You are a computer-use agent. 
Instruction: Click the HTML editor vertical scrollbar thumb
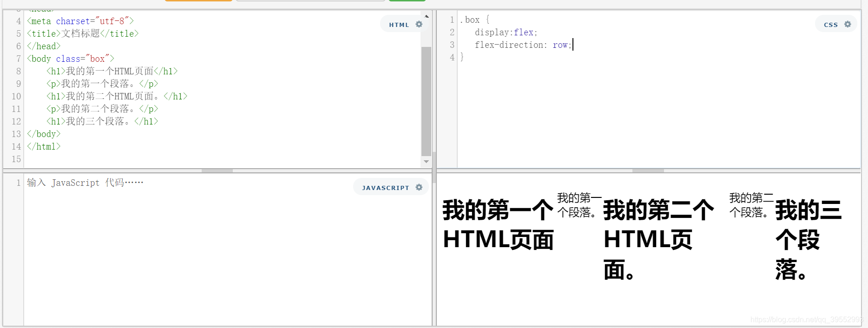pyautogui.click(x=426, y=101)
